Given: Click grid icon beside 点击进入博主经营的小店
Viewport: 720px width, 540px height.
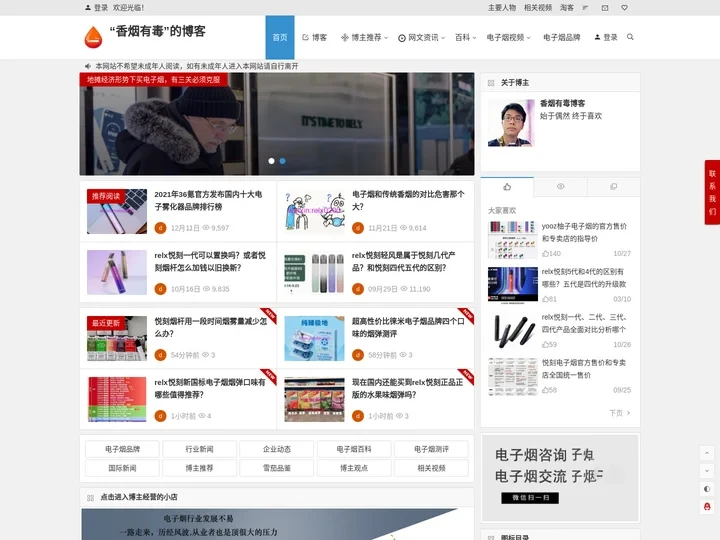Looking at the screenshot, I should click(90, 497).
